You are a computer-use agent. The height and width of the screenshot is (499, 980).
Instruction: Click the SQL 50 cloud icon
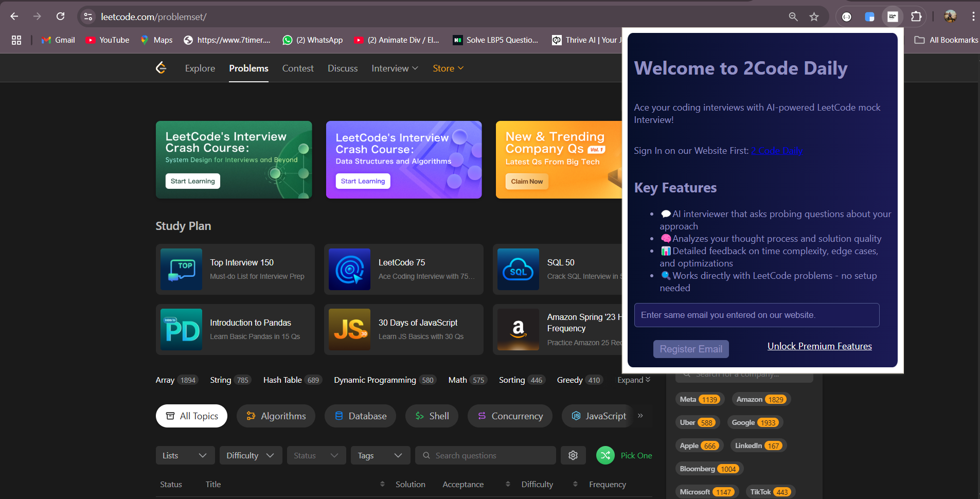(x=518, y=269)
